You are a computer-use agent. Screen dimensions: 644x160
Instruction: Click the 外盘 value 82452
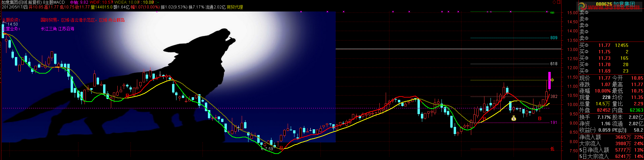click(x=604, y=110)
